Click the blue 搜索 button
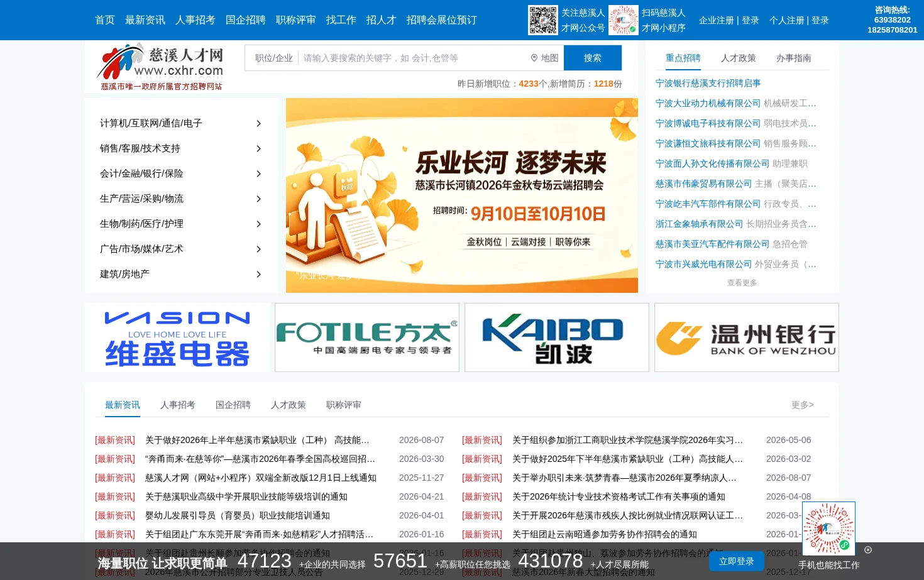Viewport: 924px width, 580px height. tap(593, 58)
